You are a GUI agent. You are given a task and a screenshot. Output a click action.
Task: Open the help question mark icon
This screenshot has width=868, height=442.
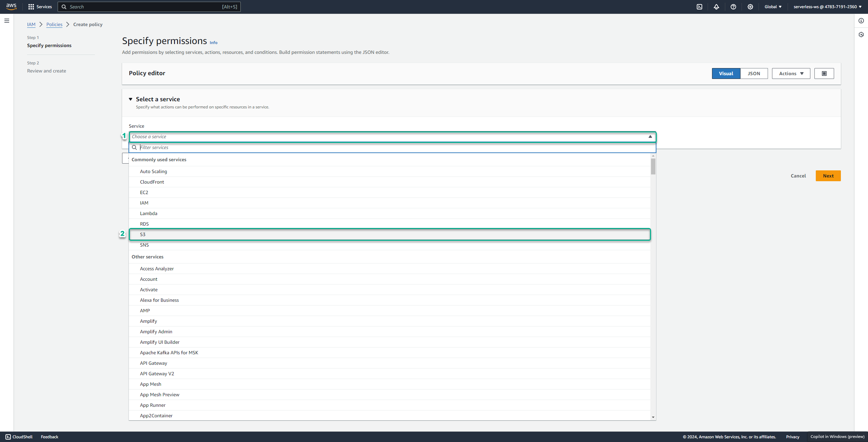pos(733,7)
